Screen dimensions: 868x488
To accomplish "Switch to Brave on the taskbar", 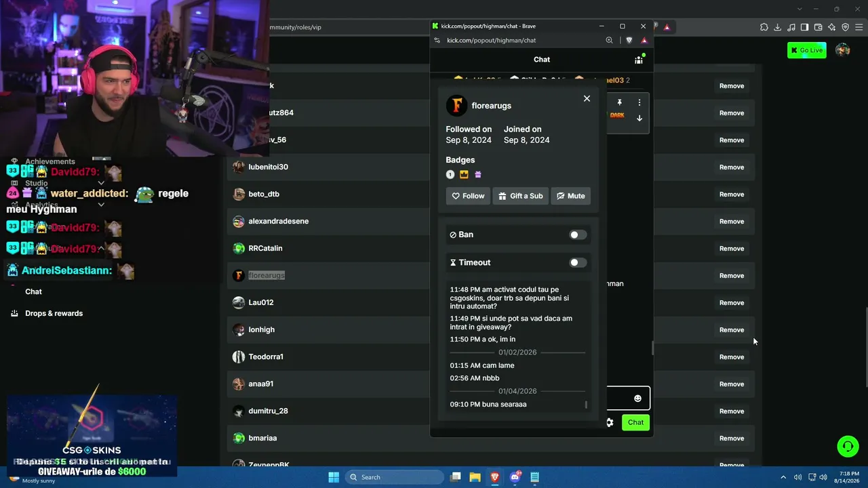I will pyautogui.click(x=495, y=477).
